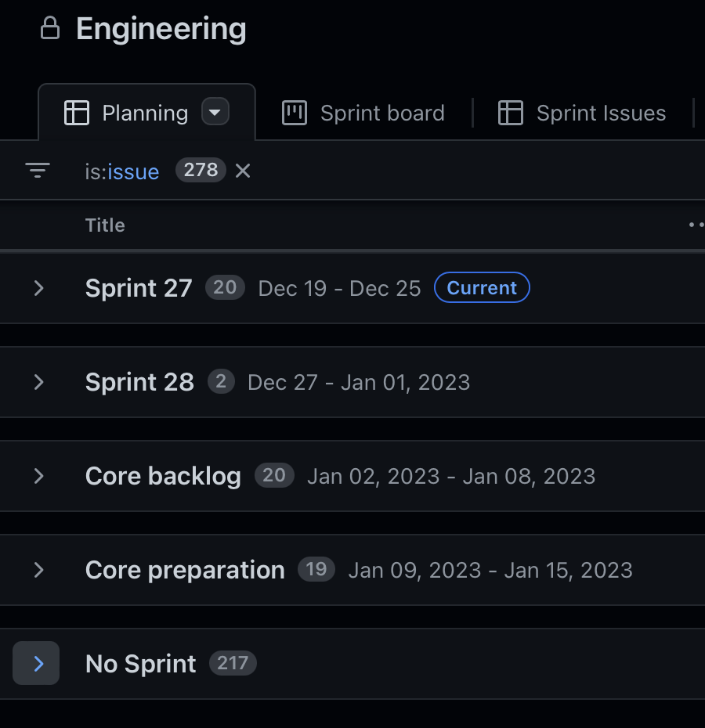Viewport: 705px width, 728px height.
Task: Expand the No Sprint group
Action: point(35,663)
